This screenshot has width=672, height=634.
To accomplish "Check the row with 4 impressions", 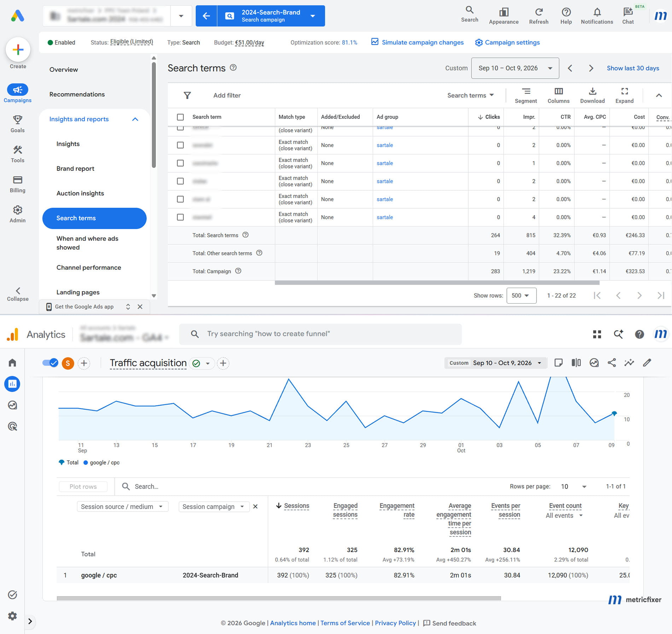I will click(x=180, y=217).
